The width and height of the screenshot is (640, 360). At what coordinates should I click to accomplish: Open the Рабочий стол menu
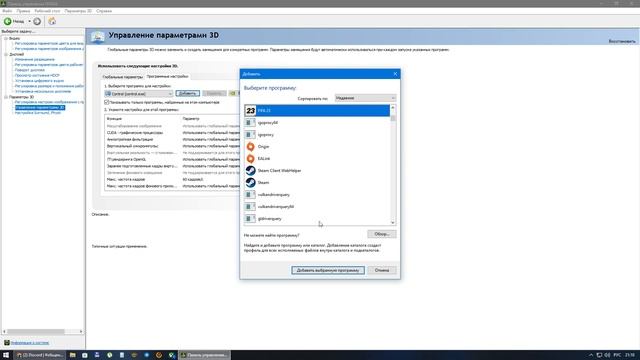point(47,11)
